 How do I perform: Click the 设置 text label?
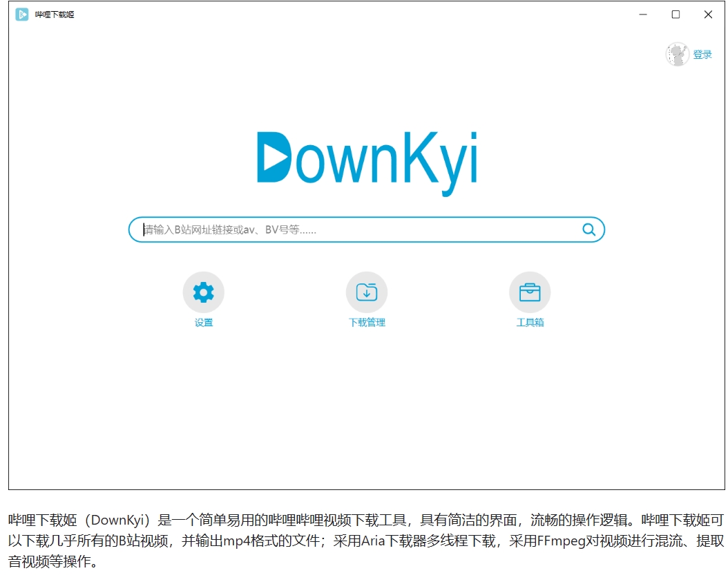click(203, 322)
